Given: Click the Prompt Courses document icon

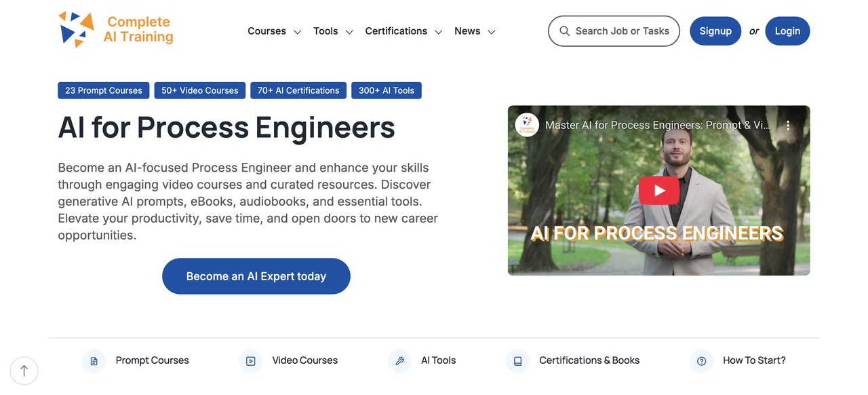Looking at the screenshot, I should point(94,361).
